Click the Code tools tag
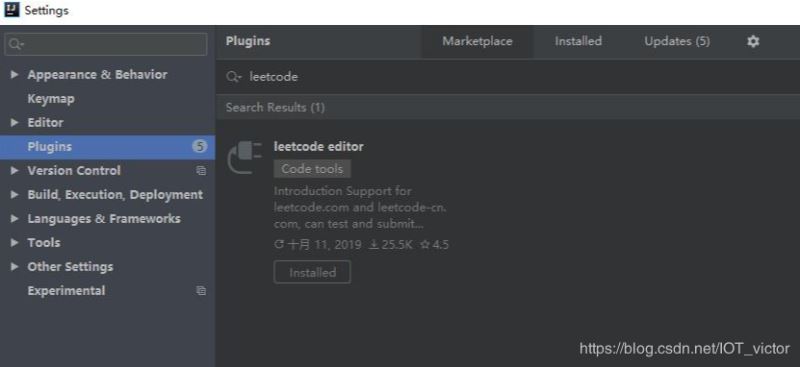800x367 pixels. tap(312, 169)
